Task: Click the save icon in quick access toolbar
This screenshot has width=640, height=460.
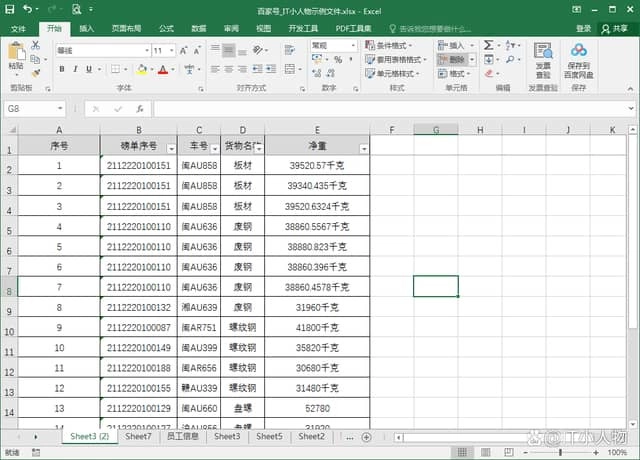Action: pos(10,9)
